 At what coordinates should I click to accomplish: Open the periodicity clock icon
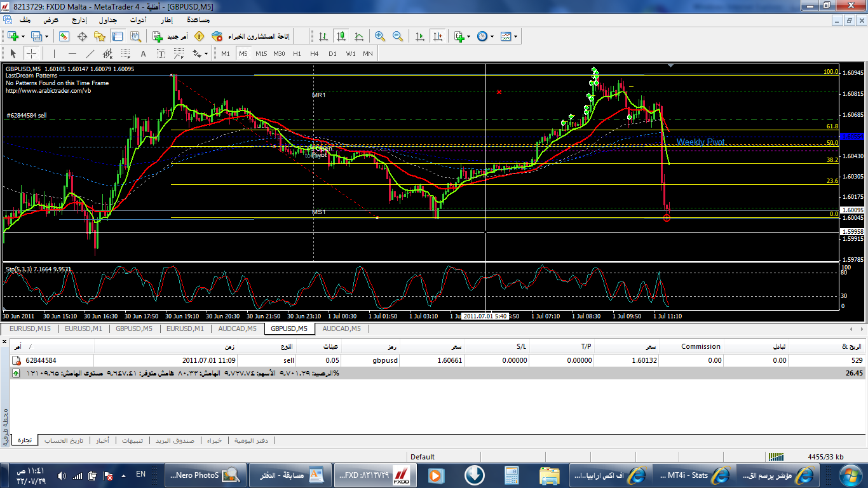pos(482,36)
